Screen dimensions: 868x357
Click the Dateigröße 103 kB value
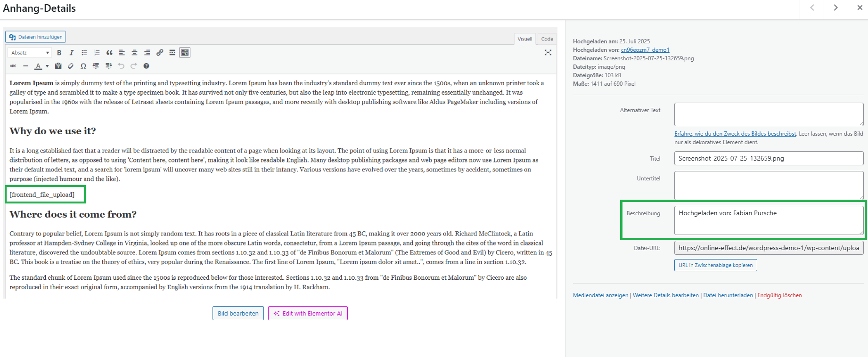(613, 75)
